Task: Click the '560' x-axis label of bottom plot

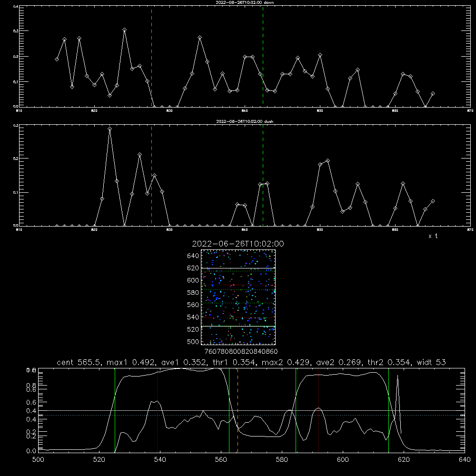Action: point(221,460)
